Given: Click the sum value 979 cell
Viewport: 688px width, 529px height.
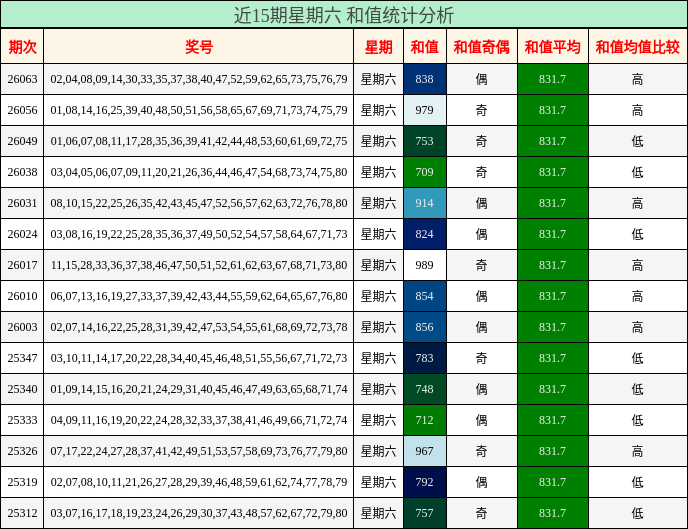Looking at the screenshot, I should [425, 110].
